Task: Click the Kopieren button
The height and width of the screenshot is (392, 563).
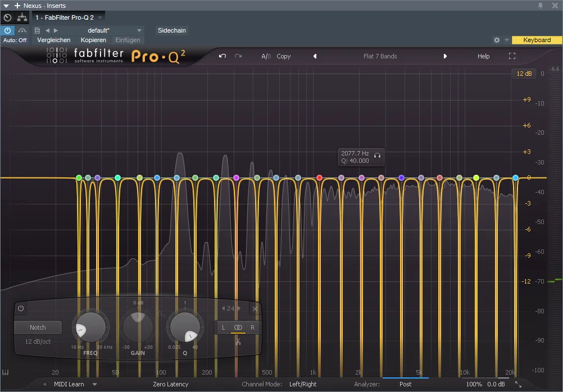Action: [93, 40]
